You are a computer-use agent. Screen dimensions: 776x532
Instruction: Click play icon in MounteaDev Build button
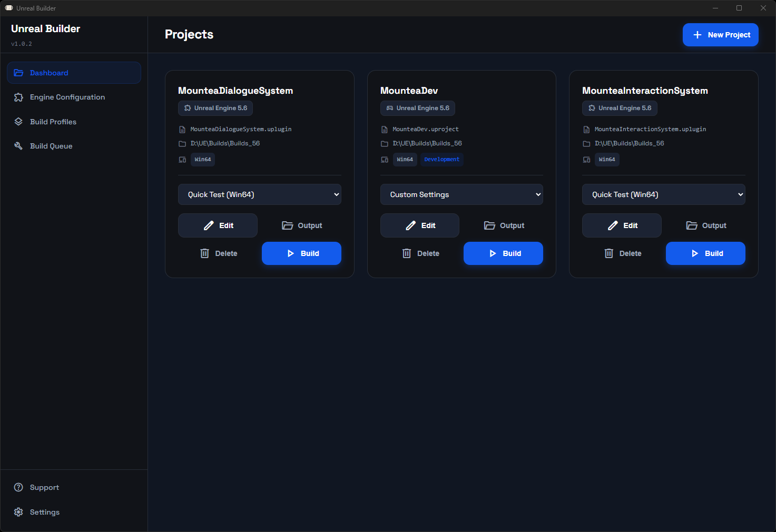click(493, 253)
